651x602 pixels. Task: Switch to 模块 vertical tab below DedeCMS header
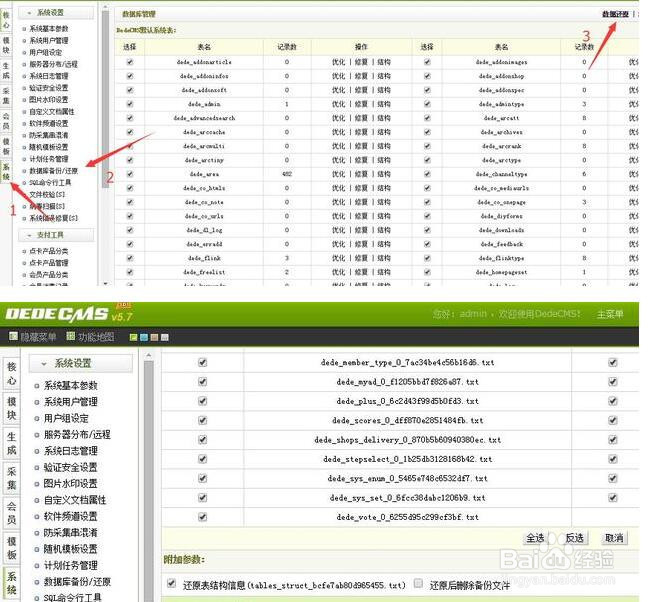tap(12, 409)
